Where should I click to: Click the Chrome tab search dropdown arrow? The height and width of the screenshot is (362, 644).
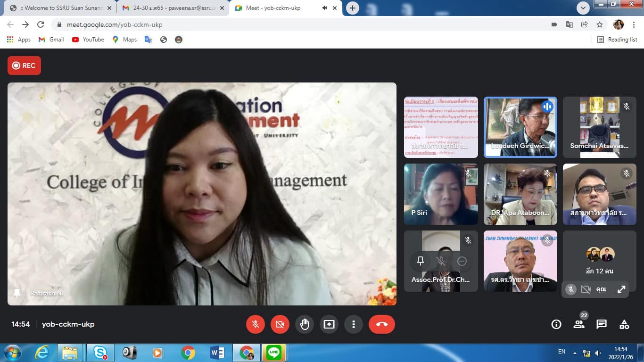[x=583, y=8]
